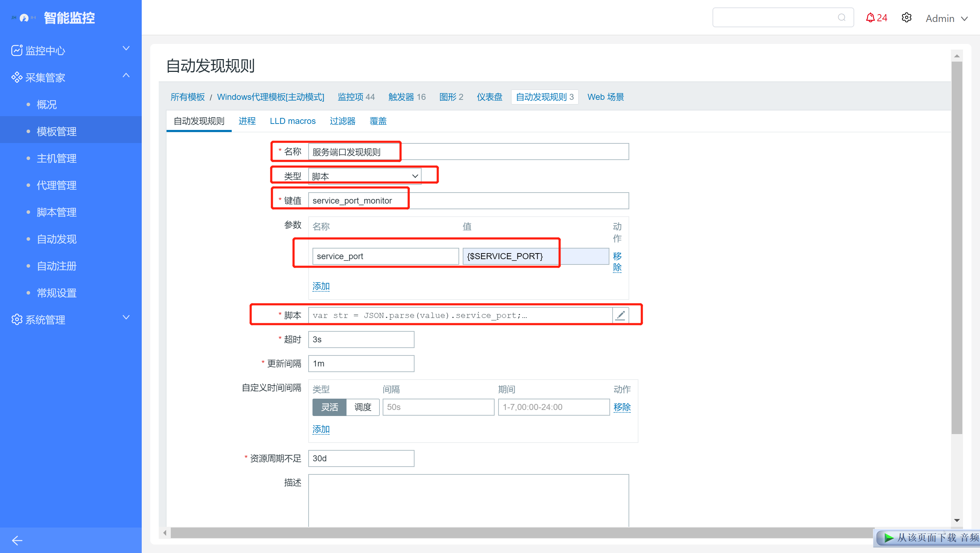Open 图形 2 link

click(451, 97)
